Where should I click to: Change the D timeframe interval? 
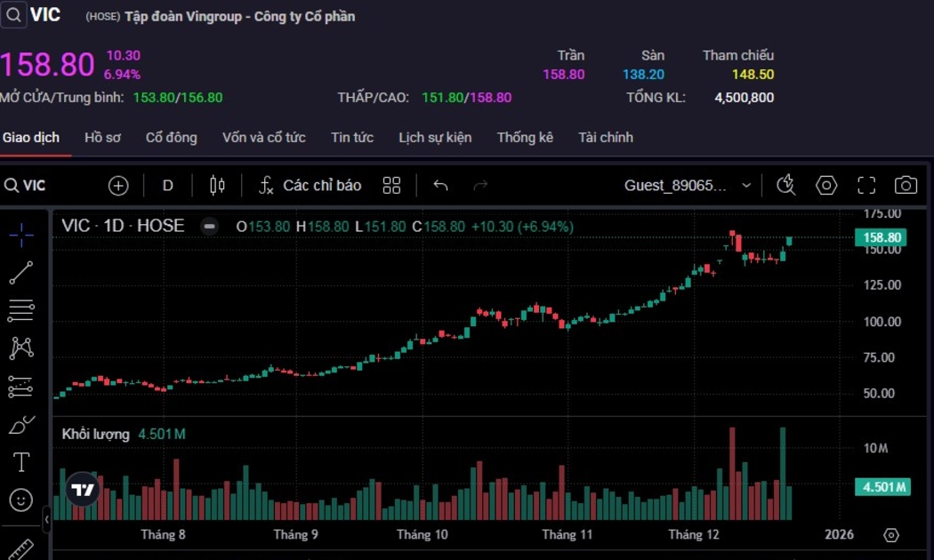[168, 185]
